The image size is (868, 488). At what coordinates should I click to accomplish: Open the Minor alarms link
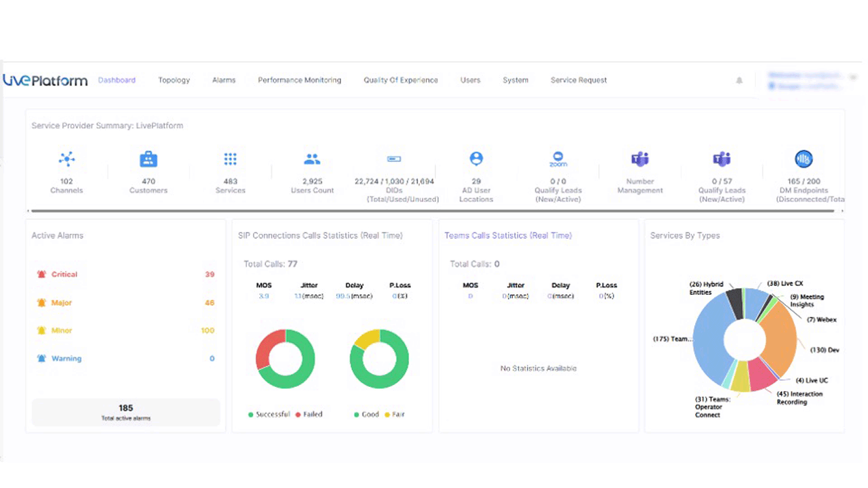click(x=62, y=331)
